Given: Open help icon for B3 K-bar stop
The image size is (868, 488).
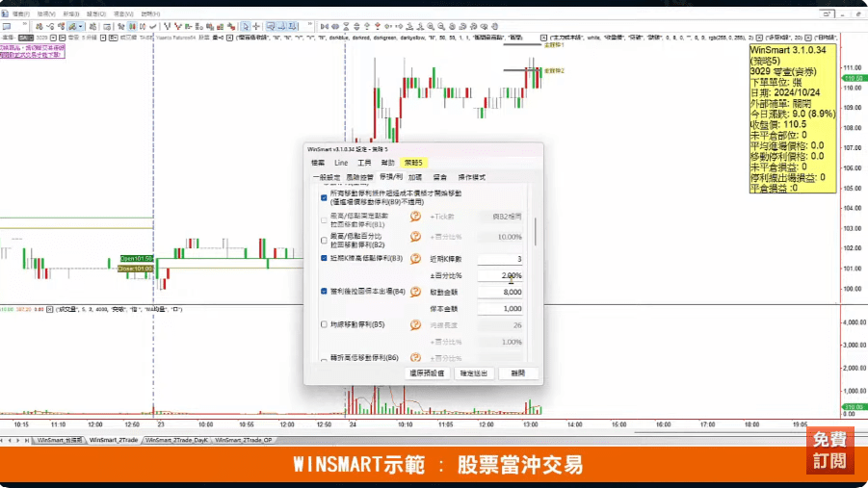Looking at the screenshot, I should pyautogui.click(x=415, y=258).
